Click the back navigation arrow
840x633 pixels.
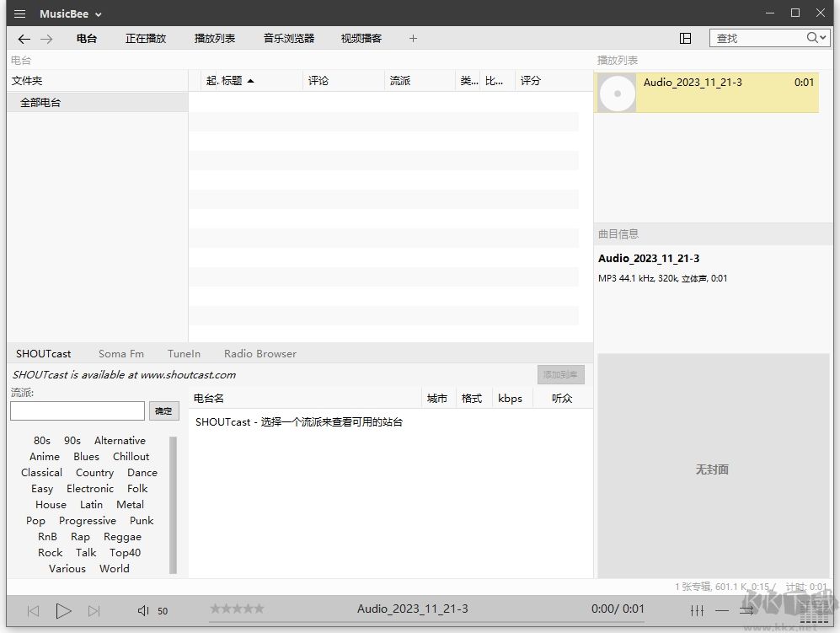click(x=24, y=38)
